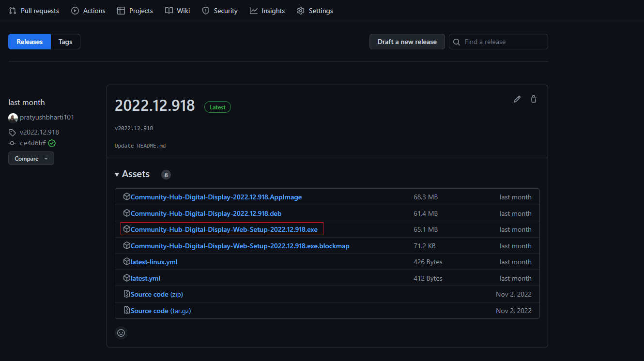The width and height of the screenshot is (644, 361).
Task: View the Insights tab
Action: pos(267,11)
